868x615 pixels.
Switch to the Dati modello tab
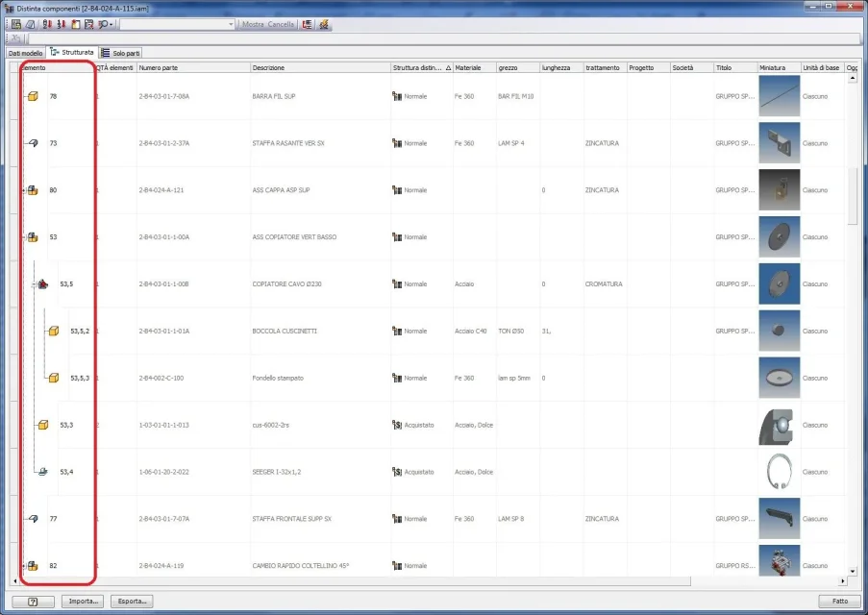coord(27,53)
